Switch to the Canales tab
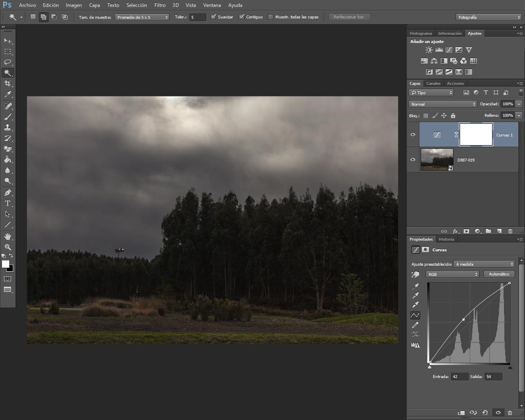The width and height of the screenshot is (525, 420). (x=433, y=84)
